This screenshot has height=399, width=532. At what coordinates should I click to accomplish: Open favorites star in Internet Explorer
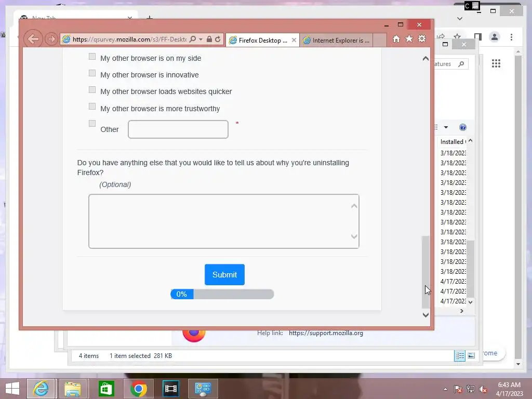point(409,39)
